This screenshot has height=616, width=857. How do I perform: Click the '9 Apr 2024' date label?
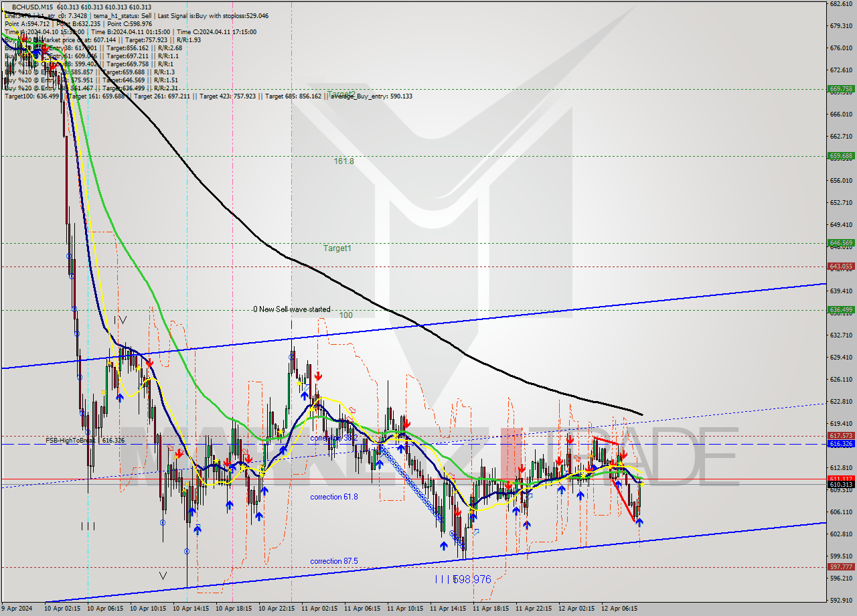tap(17, 609)
